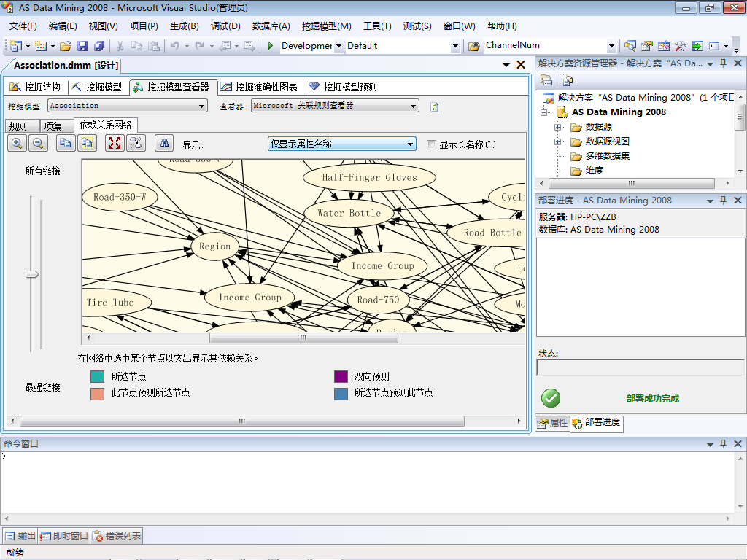The height and width of the screenshot is (560, 747).
Task: Open the 文件(F) menu
Action: (x=23, y=26)
